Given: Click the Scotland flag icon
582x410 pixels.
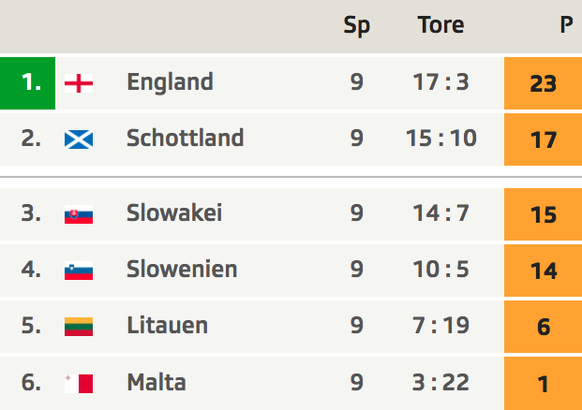Looking at the screenshot, I should (x=79, y=140).
